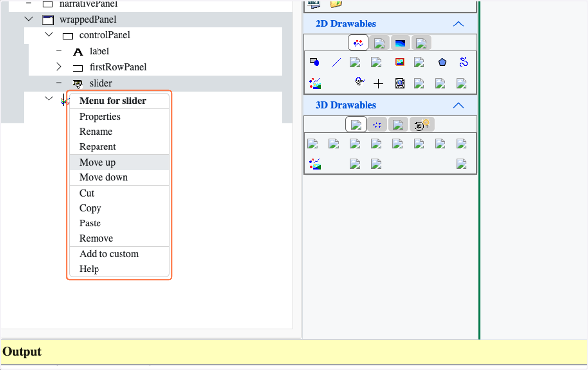588x370 pixels.
Task: Select the blue pentagon polygon element
Action: [442, 62]
